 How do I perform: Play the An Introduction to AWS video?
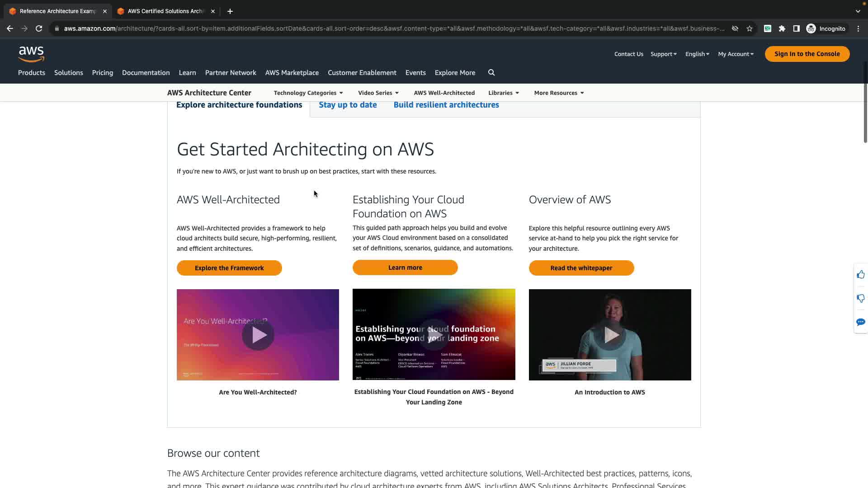click(609, 335)
